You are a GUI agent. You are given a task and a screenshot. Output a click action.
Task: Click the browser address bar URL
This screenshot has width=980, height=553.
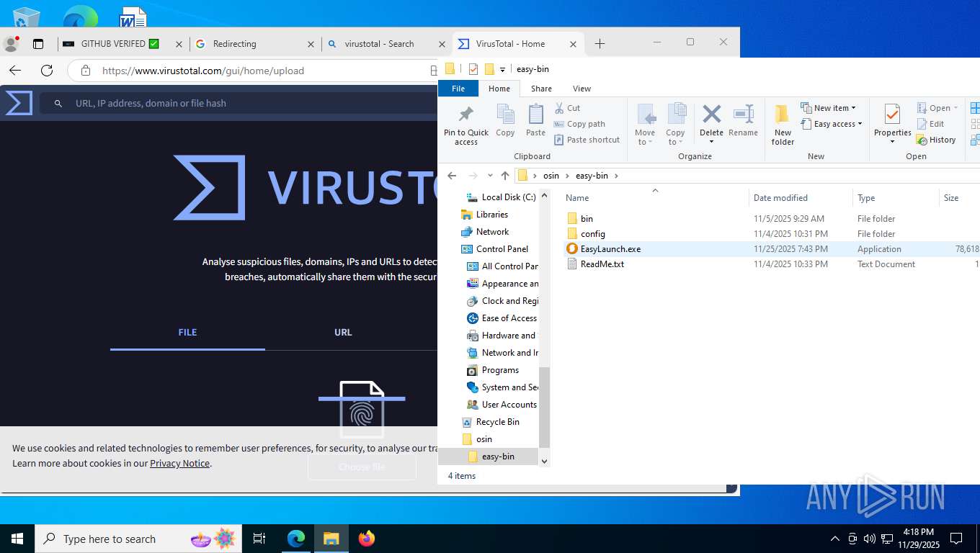[203, 71]
